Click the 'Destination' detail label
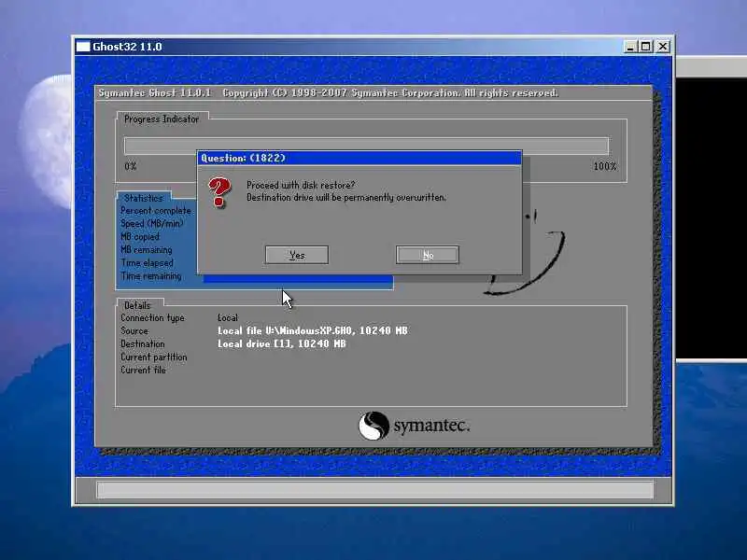747x560 pixels. pos(143,343)
